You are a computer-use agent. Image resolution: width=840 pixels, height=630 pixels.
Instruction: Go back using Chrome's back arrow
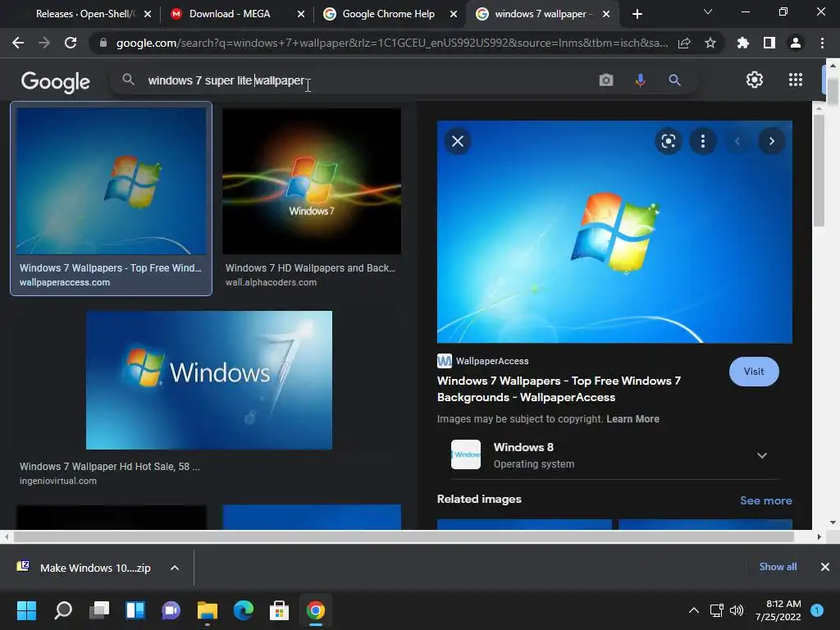[18, 43]
